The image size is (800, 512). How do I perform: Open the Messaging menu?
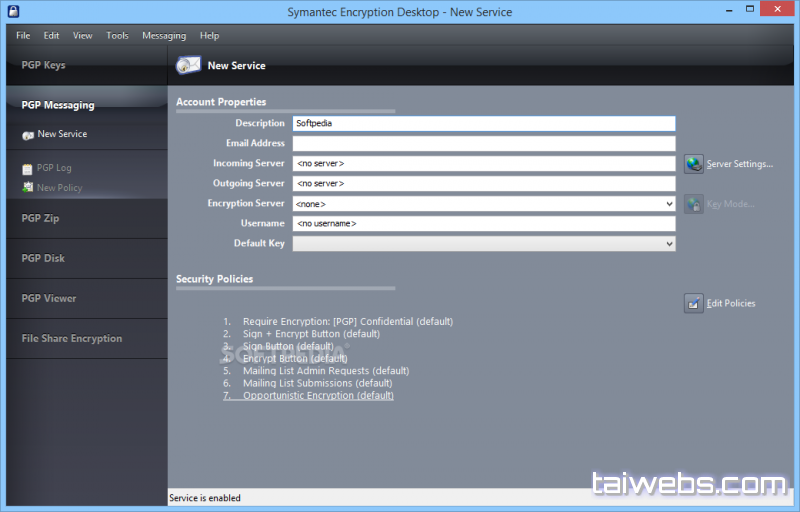(x=164, y=36)
